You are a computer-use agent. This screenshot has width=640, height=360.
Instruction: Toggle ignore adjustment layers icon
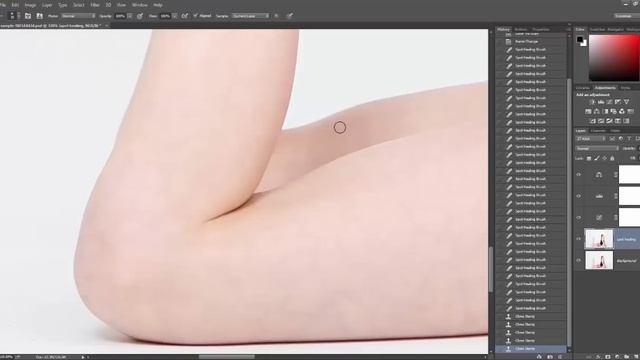point(276,16)
